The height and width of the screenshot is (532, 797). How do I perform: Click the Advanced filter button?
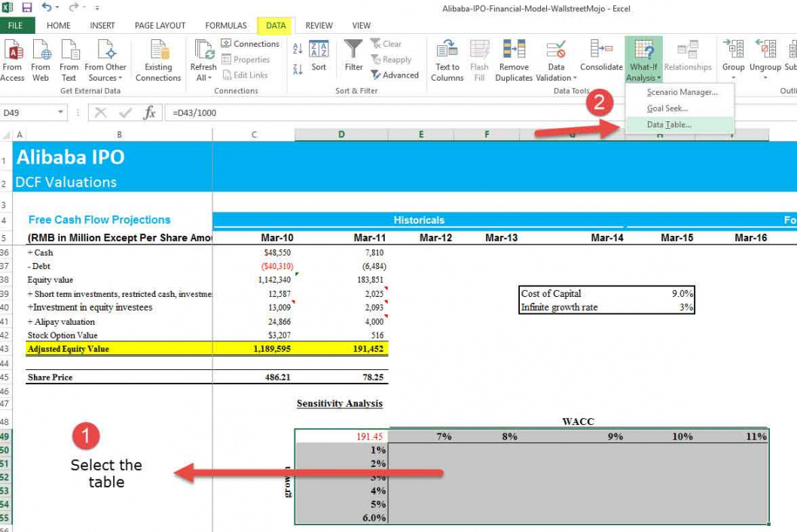[395, 75]
